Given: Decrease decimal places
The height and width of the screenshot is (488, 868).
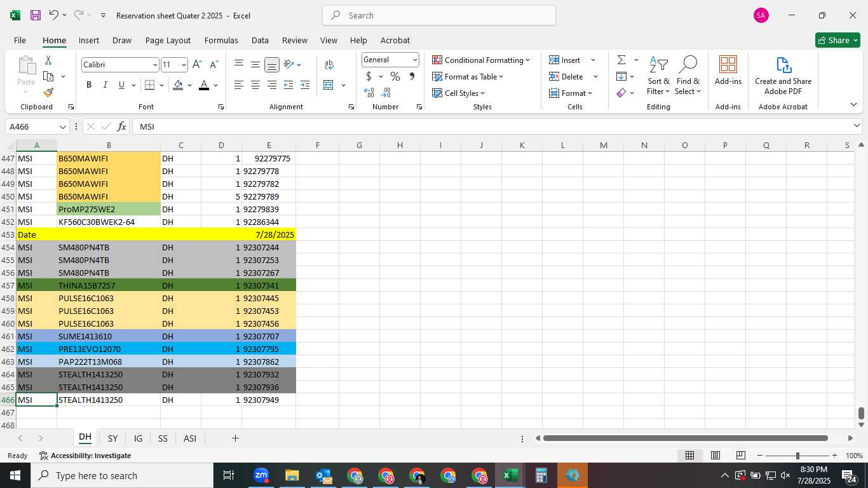Looking at the screenshot, I should pyautogui.click(x=386, y=93).
